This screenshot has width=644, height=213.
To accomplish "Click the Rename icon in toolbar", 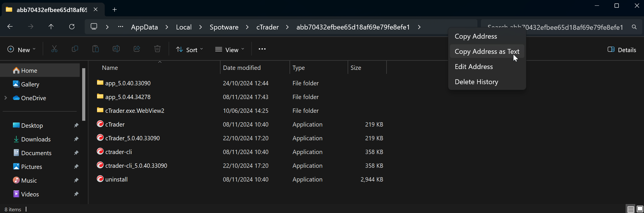I will point(116,49).
